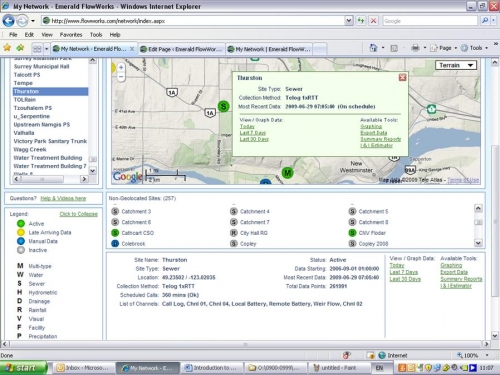Click the Stop loading red X icon
500x375 pixels.
pos(373,21)
